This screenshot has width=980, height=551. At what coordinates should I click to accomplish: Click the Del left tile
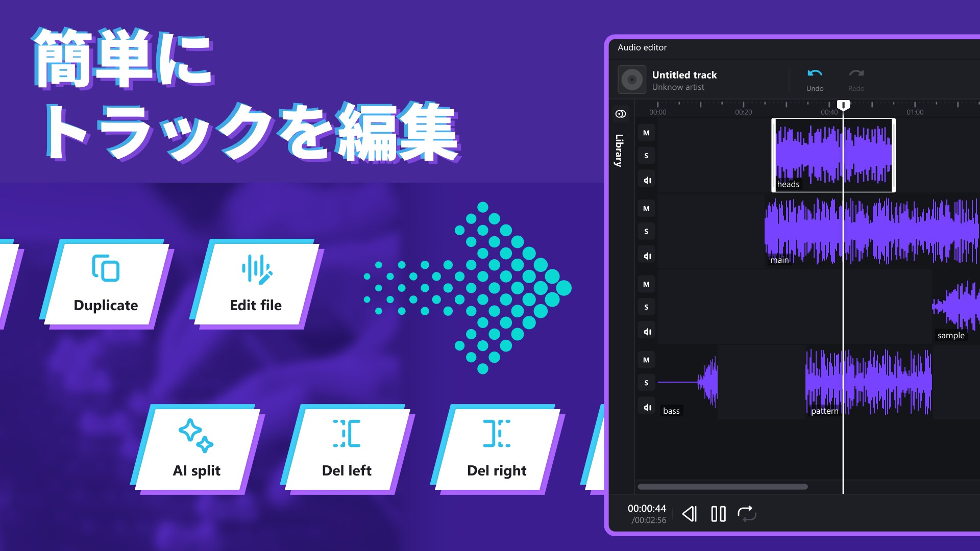tap(347, 449)
